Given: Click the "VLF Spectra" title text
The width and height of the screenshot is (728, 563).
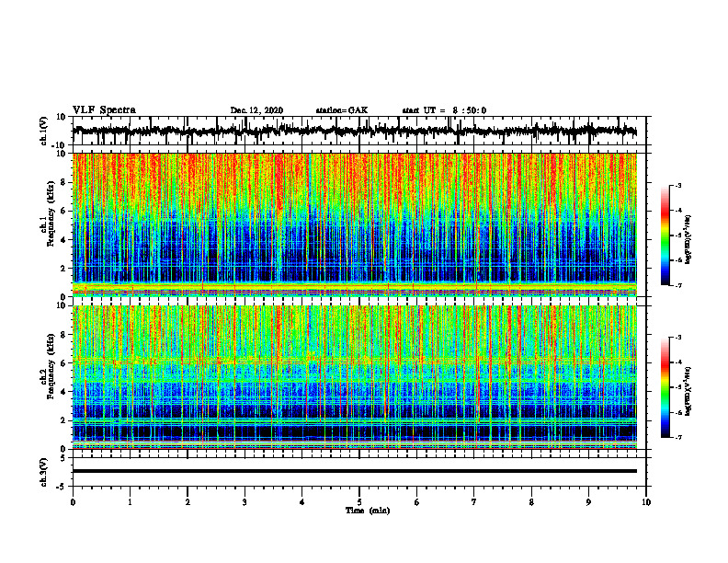Looking at the screenshot, I should 104,110.
